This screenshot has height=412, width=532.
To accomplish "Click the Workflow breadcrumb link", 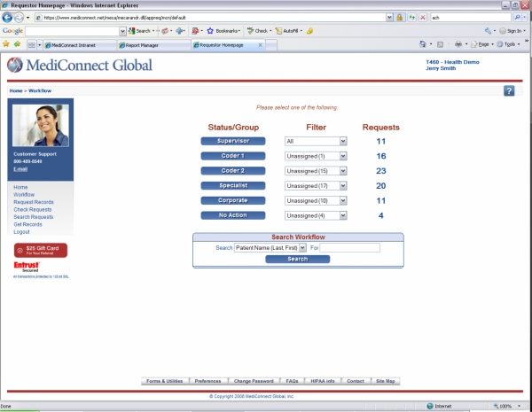I will click(x=40, y=91).
